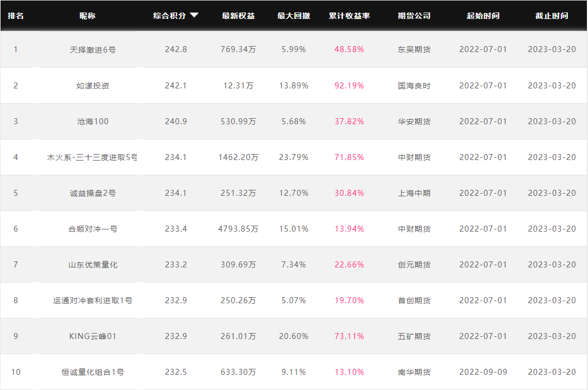Click the drawdown value 13.89%
The width and height of the screenshot is (588, 390).
(x=294, y=85)
